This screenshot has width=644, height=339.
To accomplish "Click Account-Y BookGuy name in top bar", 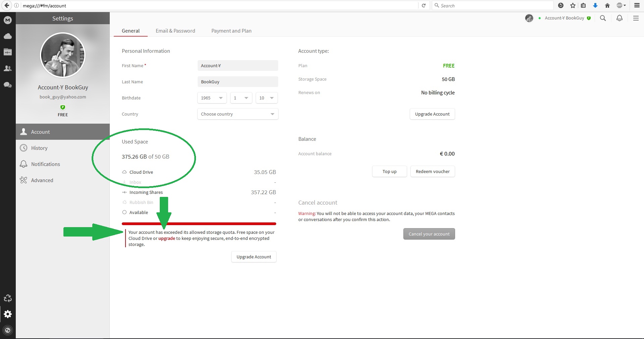I will point(564,18).
